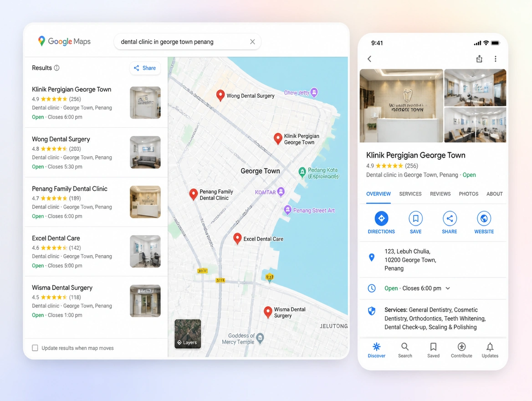
Task: Open the top-right clinic interior photo
Action: point(475,87)
